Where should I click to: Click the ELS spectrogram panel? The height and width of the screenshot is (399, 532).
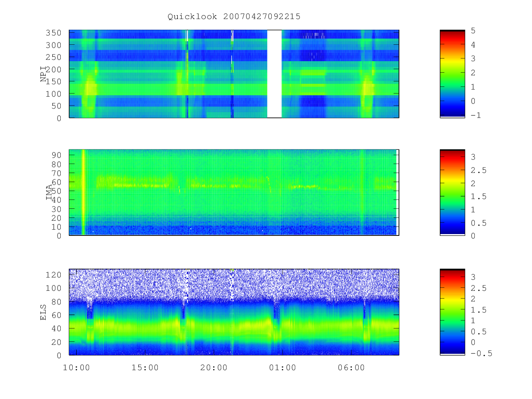coord(234,312)
